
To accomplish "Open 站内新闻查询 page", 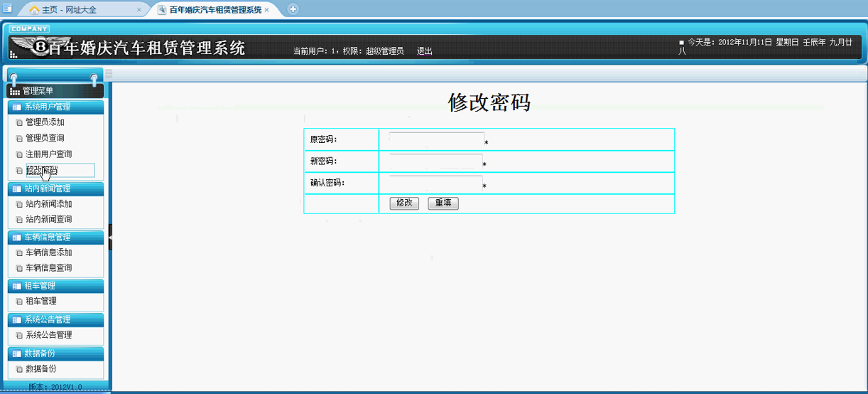I will coord(48,219).
